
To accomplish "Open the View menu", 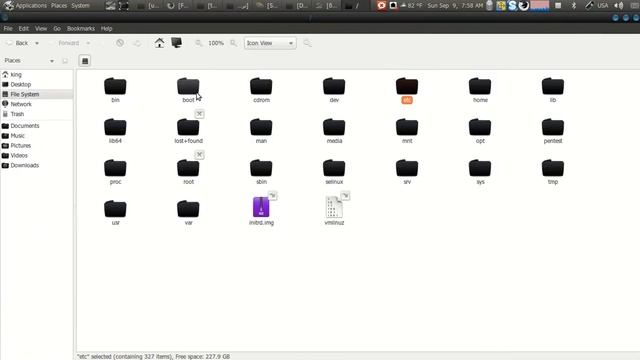I will (41, 29).
